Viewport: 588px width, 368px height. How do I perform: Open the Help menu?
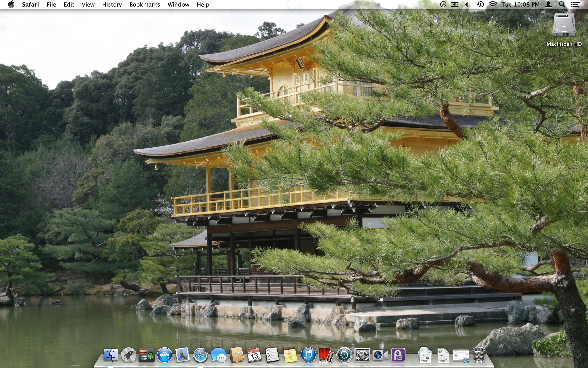click(x=203, y=4)
